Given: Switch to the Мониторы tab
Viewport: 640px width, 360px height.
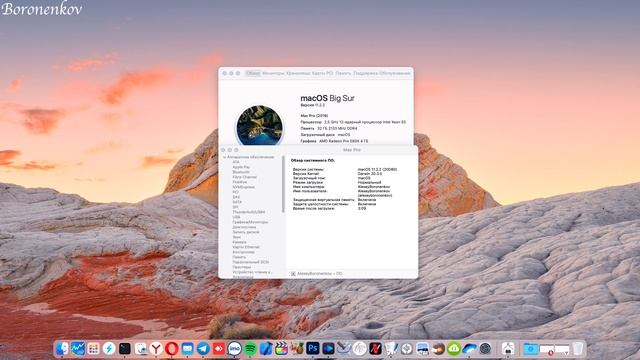Looking at the screenshot, I should click(x=273, y=73).
